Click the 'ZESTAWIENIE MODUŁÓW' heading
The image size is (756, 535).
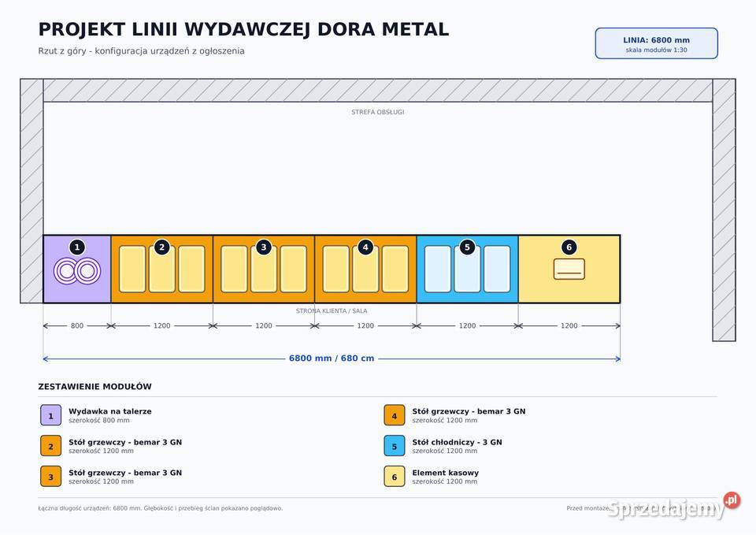pyautogui.click(x=95, y=386)
